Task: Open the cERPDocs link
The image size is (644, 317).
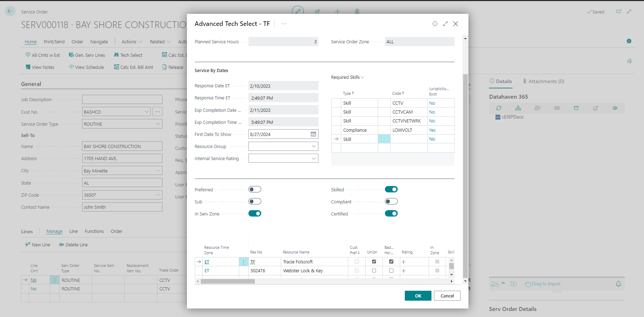Action: tap(512, 117)
